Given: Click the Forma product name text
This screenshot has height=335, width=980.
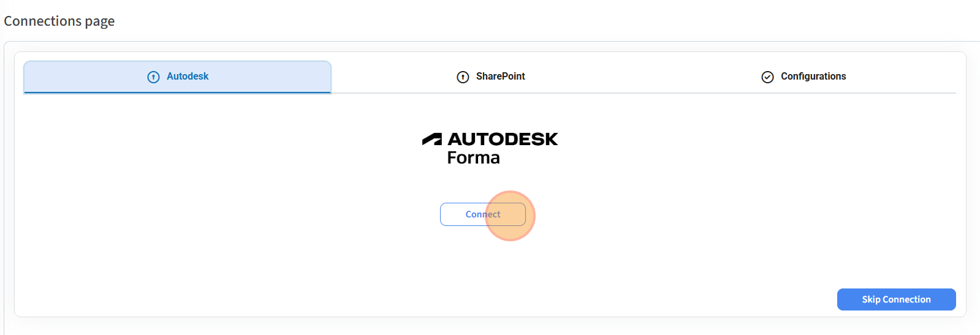Looking at the screenshot, I should [473, 158].
